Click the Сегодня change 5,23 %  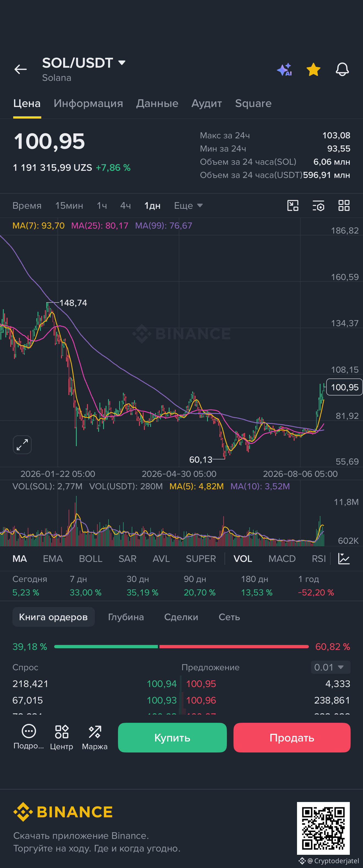26,592
